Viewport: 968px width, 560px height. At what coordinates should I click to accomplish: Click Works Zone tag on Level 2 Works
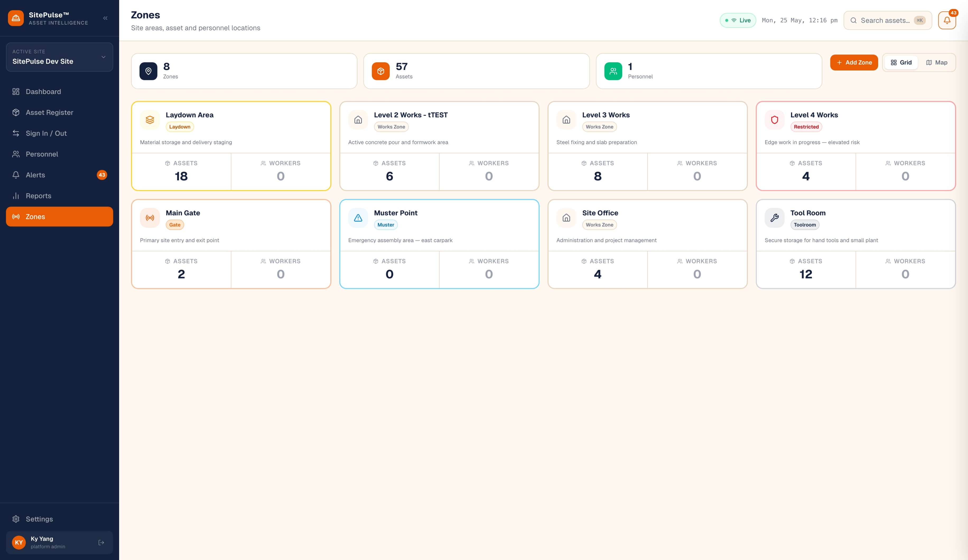point(391,127)
